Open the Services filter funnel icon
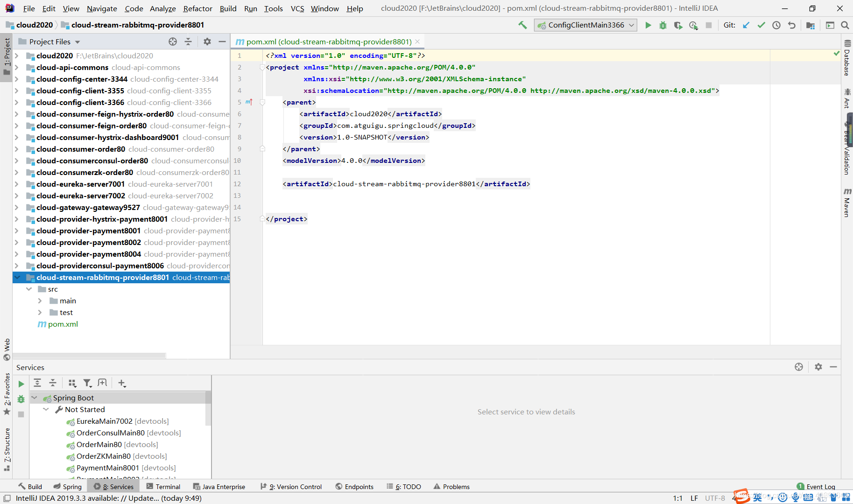853x504 pixels. [87, 383]
